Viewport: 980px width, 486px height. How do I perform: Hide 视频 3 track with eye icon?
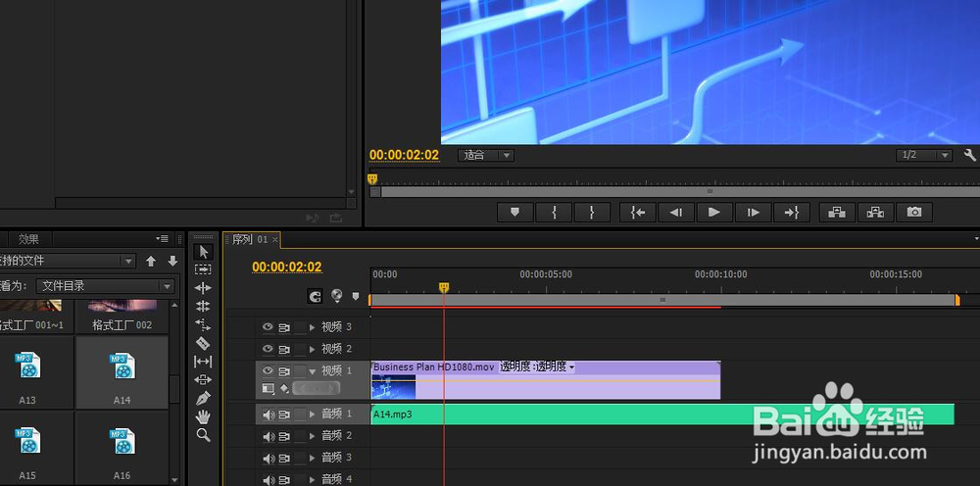point(268,326)
